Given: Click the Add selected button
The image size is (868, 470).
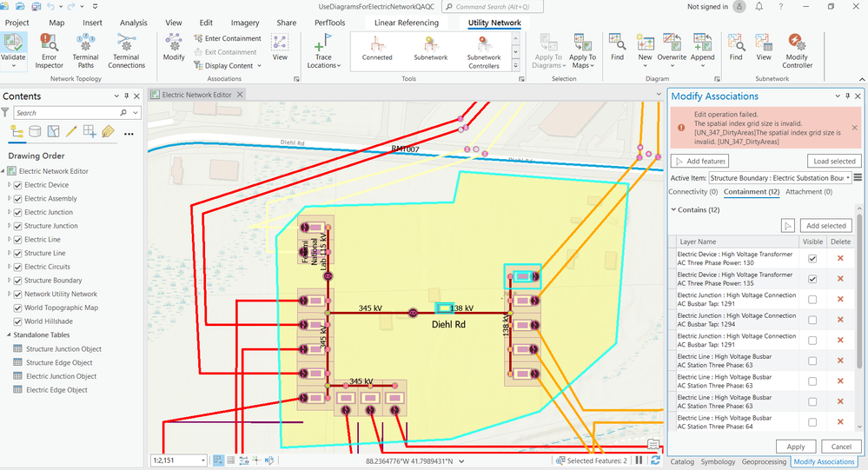Looking at the screenshot, I should [x=826, y=226].
